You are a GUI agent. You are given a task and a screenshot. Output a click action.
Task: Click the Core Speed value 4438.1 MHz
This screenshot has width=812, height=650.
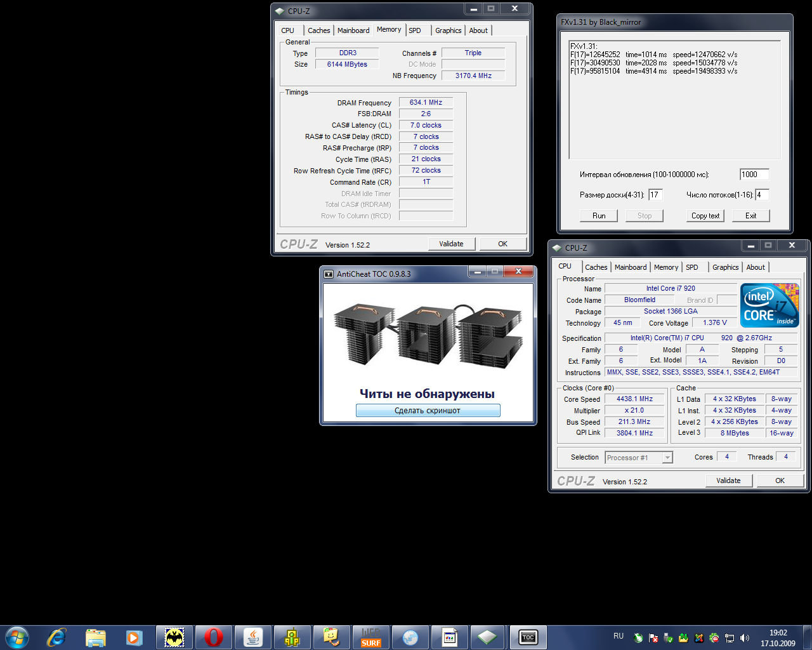point(635,399)
